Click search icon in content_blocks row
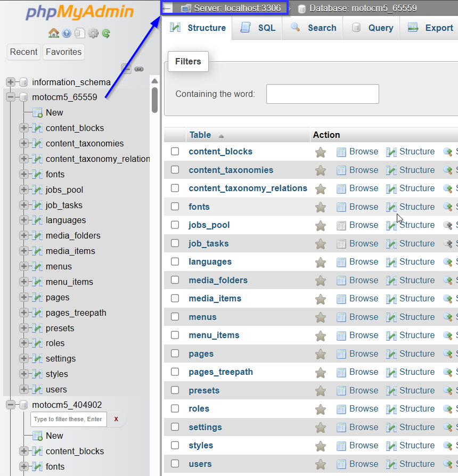458x476 pixels. click(x=448, y=152)
